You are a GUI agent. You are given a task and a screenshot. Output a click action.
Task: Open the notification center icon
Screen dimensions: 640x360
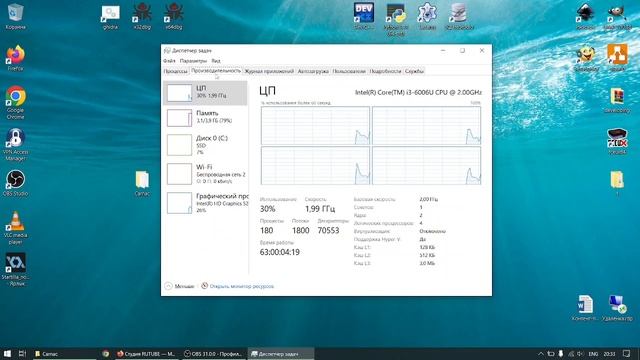tap(627, 353)
